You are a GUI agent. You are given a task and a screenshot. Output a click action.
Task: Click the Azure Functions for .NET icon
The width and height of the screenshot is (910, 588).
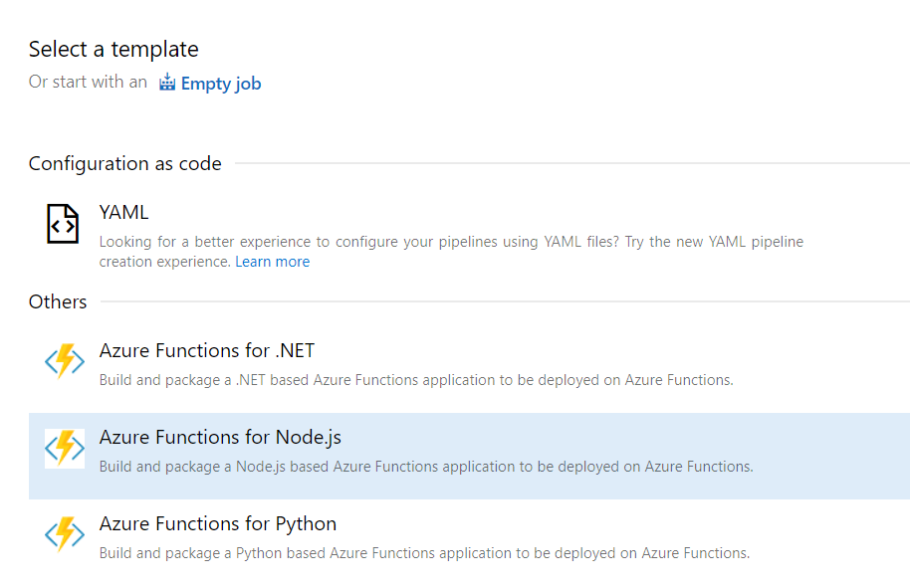[x=65, y=362]
